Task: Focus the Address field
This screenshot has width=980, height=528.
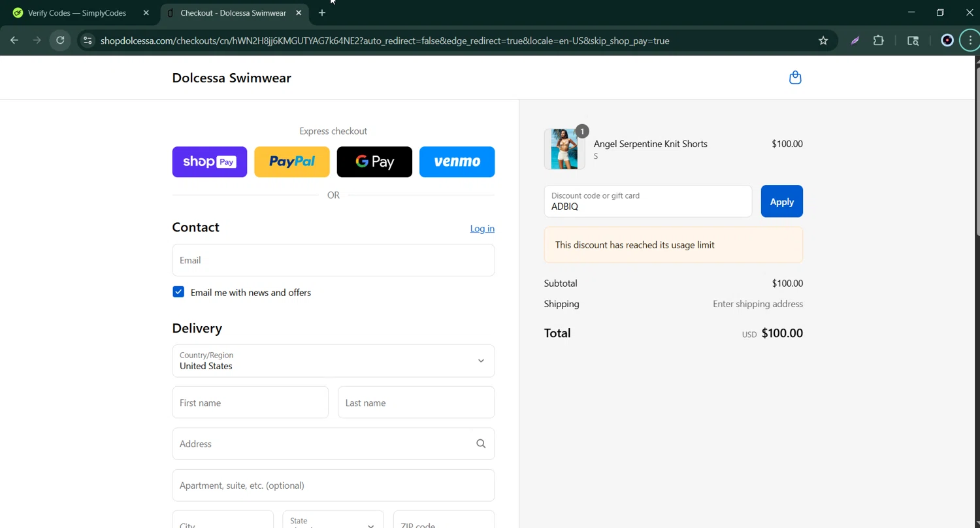Action: (x=333, y=444)
